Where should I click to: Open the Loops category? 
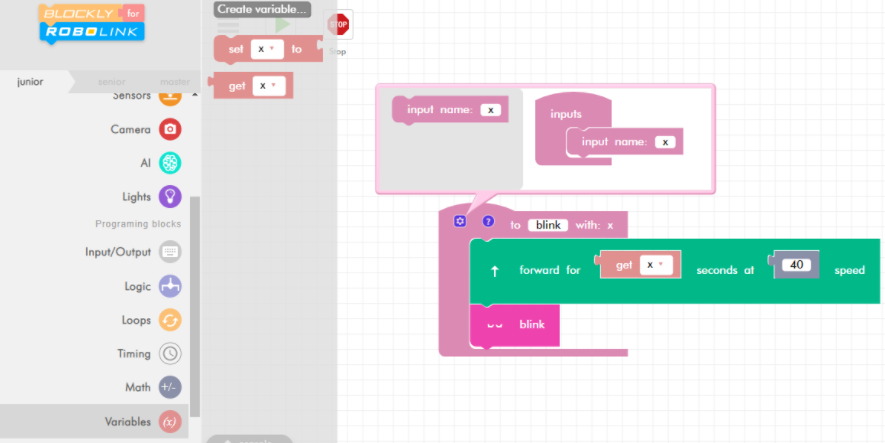[x=170, y=320]
